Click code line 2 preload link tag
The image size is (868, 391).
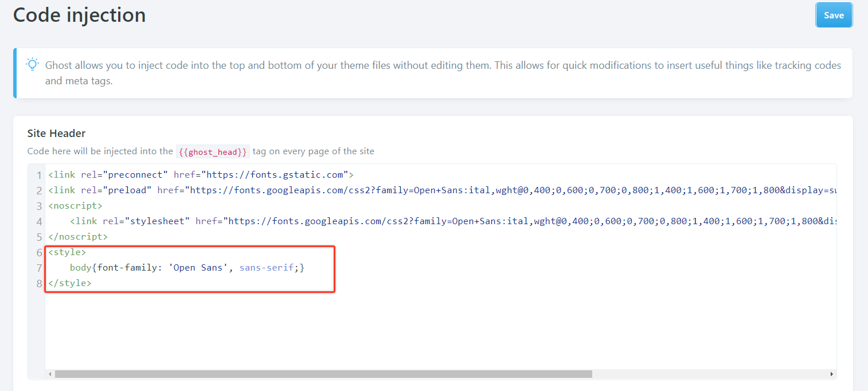442,190
